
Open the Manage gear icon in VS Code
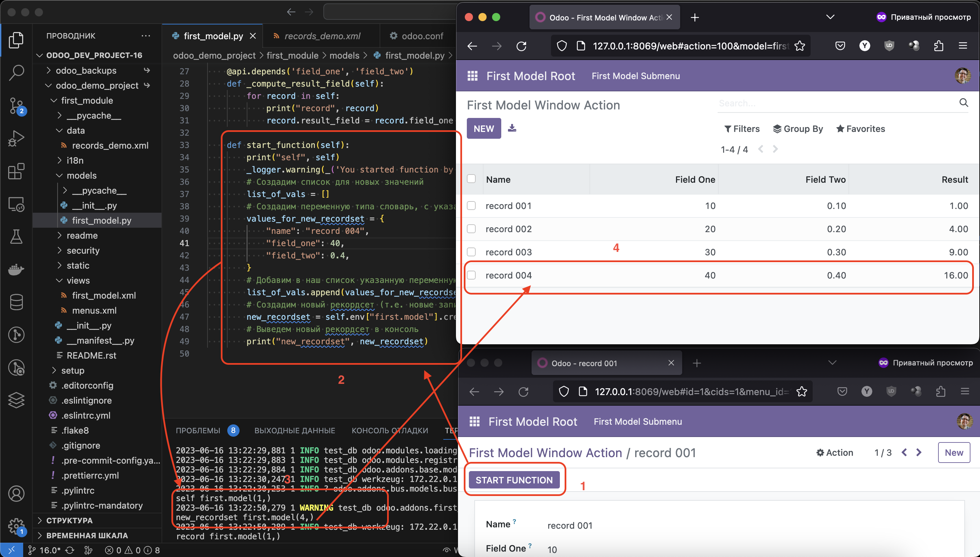[16, 526]
